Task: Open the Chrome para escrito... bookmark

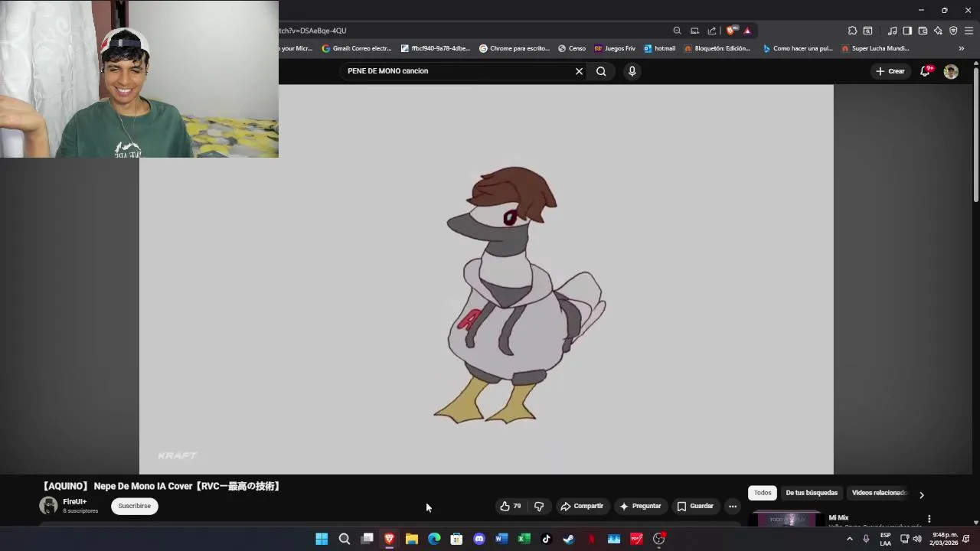Action: 514,48
